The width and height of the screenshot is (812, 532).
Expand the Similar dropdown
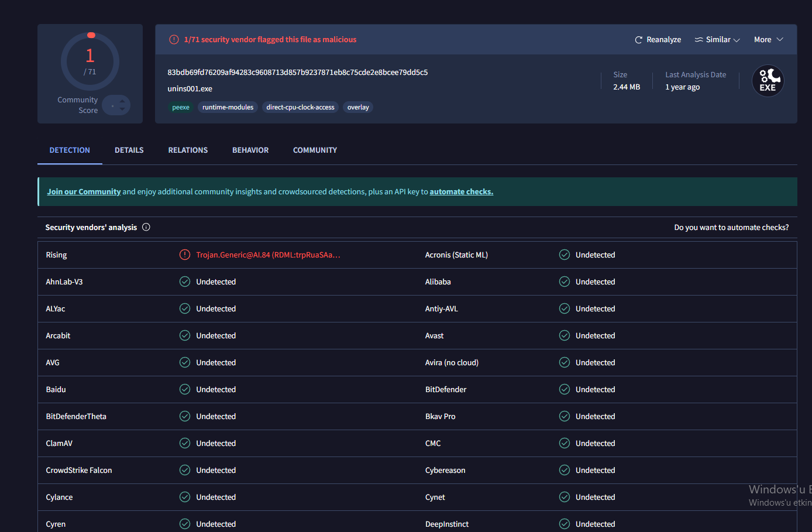(717, 40)
